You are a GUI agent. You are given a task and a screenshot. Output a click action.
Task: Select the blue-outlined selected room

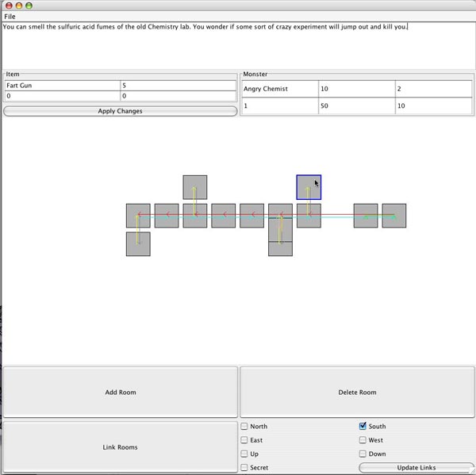309,187
